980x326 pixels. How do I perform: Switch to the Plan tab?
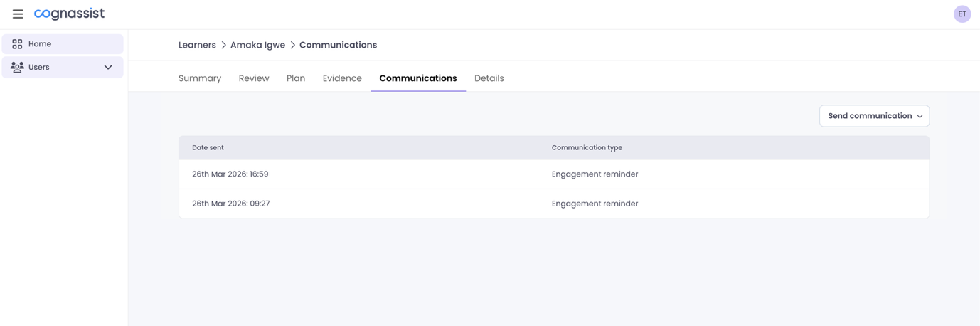coord(296,78)
